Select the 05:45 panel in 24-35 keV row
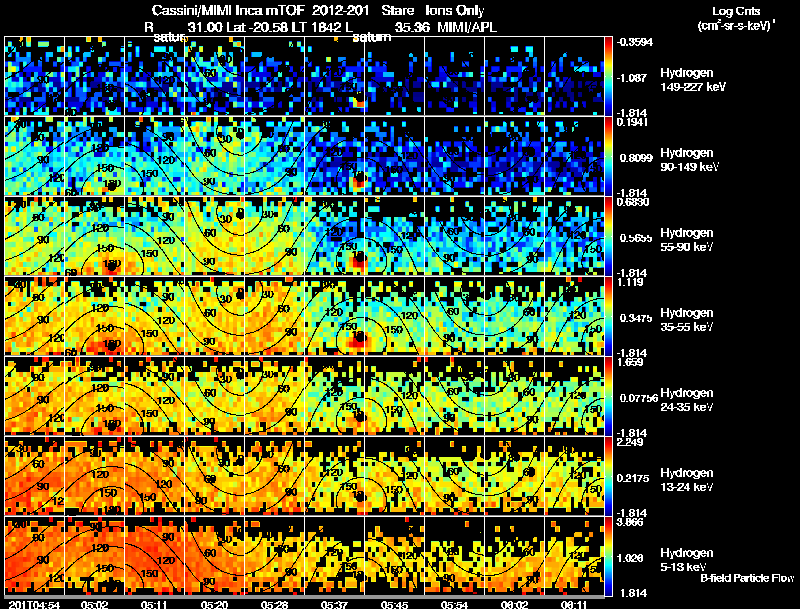 [x=394, y=396]
